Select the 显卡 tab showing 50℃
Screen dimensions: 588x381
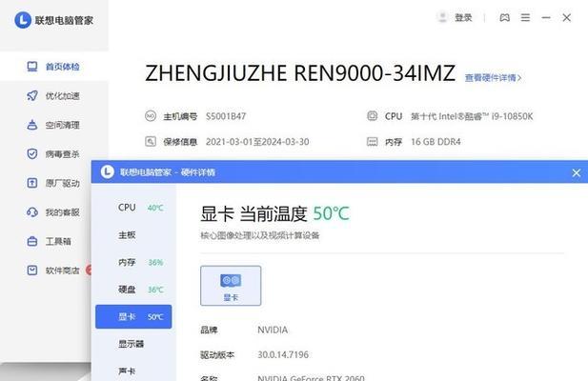pyautogui.click(x=133, y=316)
